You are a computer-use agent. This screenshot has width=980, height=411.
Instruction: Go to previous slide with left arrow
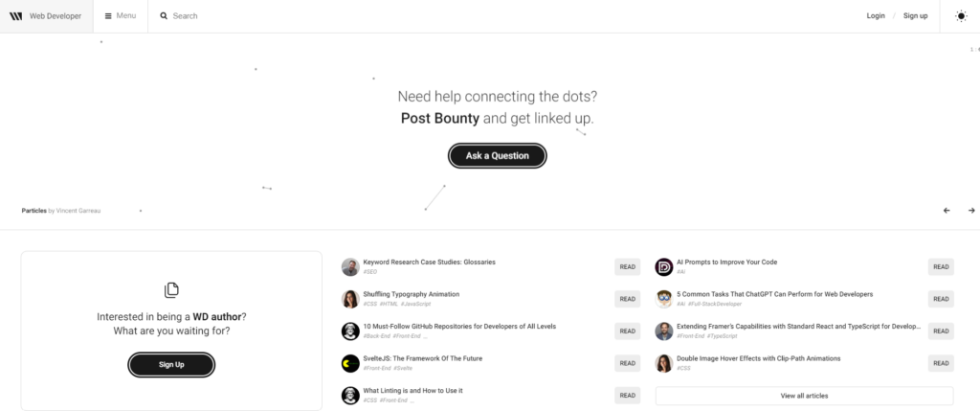[x=947, y=211]
